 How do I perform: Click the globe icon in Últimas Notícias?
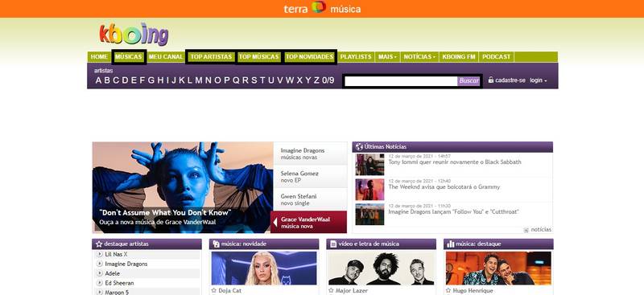click(x=359, y=146)
